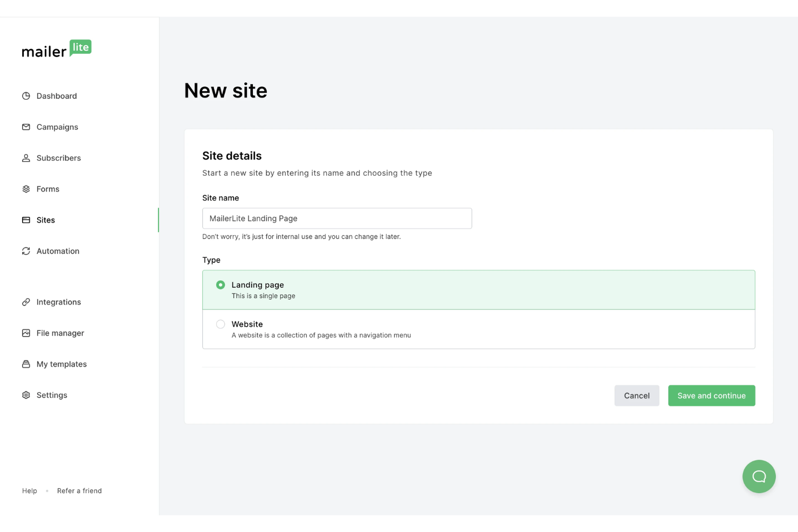Open the chat support bubble

tap(759, 476)
